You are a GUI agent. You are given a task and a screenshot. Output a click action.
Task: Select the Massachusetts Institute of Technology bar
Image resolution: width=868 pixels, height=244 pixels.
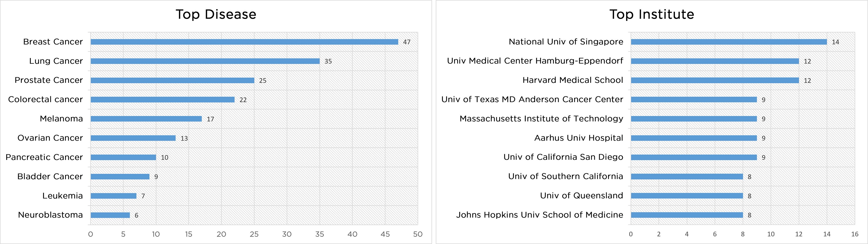point(694,119)
